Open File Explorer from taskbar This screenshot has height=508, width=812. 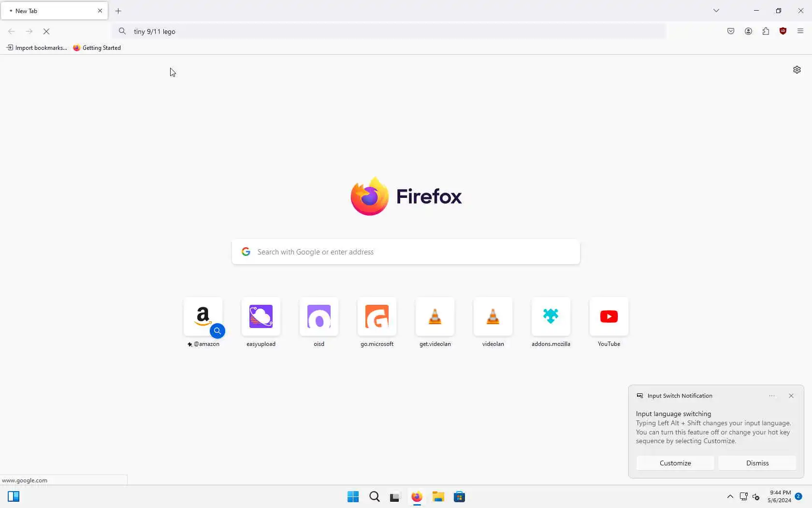point(438,497)
